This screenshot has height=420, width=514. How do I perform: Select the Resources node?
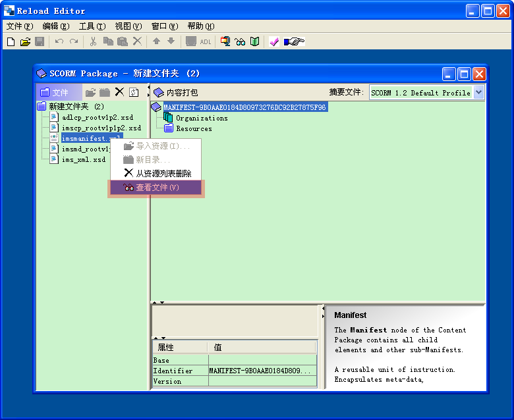(194, 128)
